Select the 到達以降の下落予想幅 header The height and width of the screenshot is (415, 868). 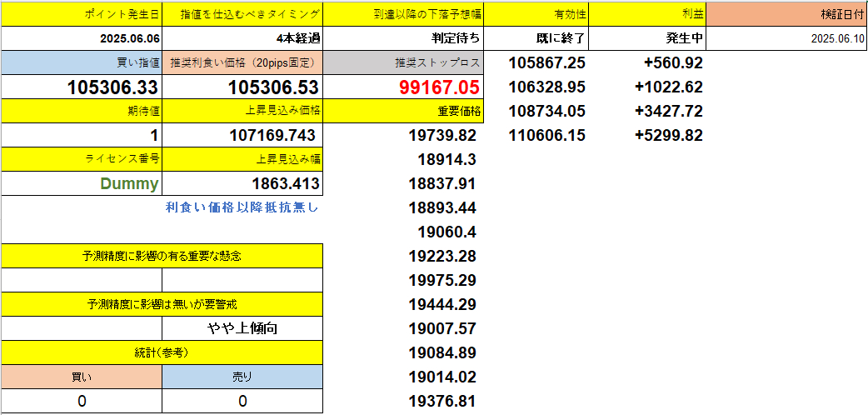tap(403, 14)
